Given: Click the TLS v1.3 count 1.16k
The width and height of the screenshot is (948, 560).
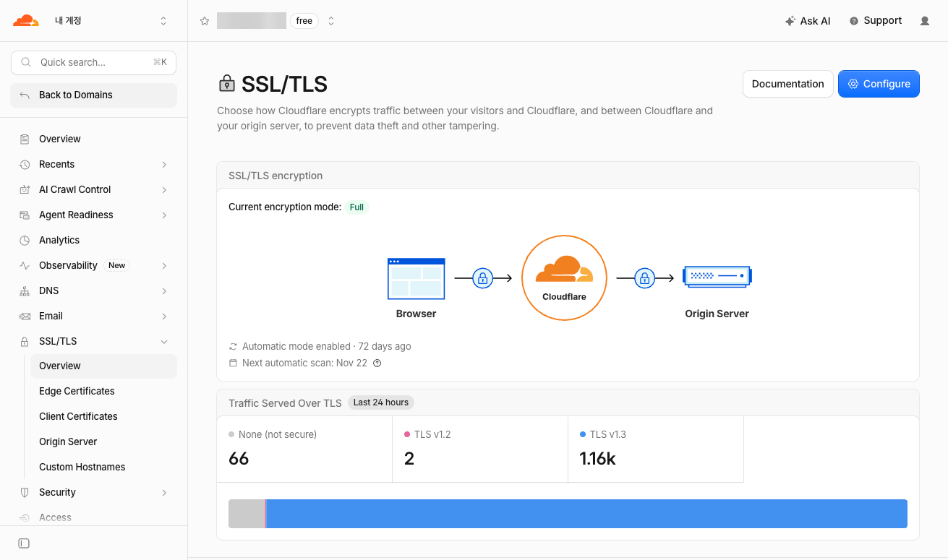Looking at the screenshot, I should pyautogui.click(x=598, y=458).
